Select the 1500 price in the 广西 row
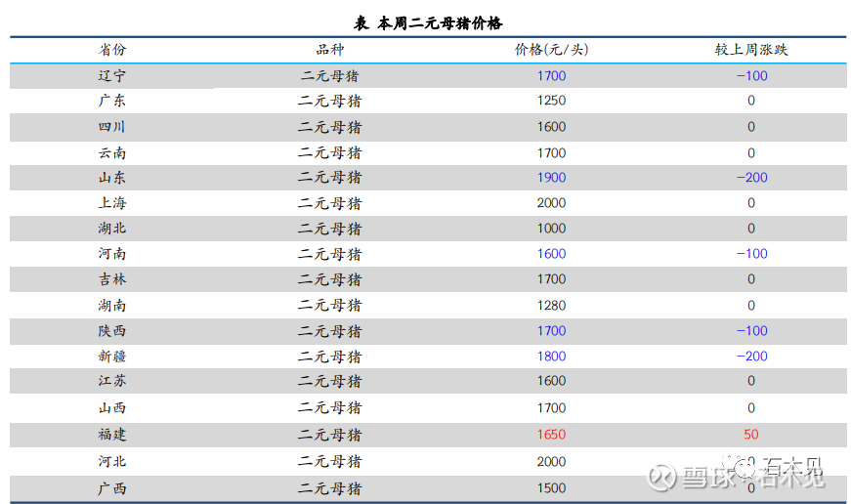The height and width of the screenshot is (504, 851). [x=551, y=488]
